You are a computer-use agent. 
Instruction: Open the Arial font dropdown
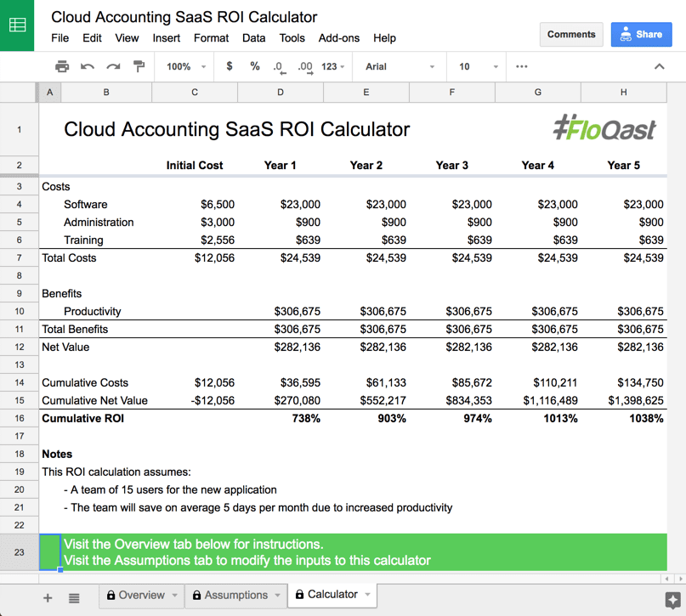click(399, 66)
